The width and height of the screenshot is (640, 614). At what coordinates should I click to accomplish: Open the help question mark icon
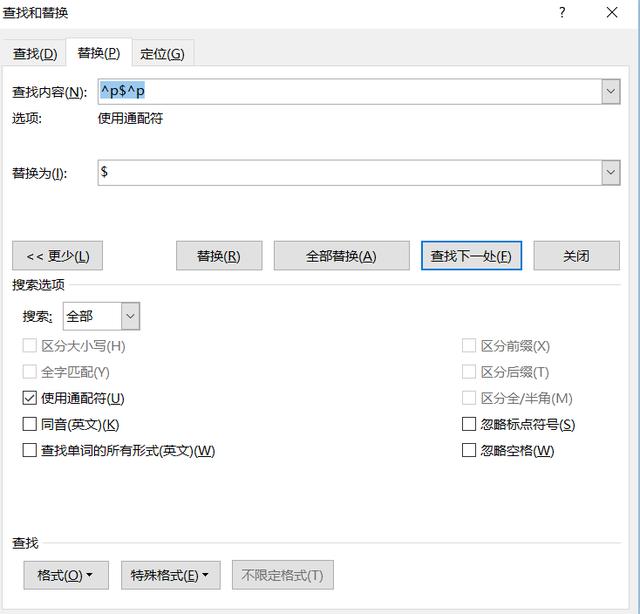pos(562,13)
